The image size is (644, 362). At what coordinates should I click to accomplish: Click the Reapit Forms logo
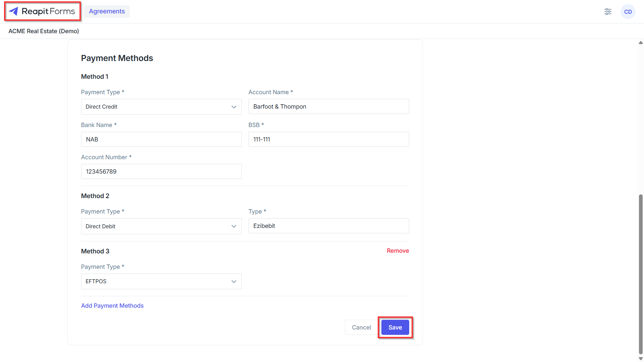[42, 11]
